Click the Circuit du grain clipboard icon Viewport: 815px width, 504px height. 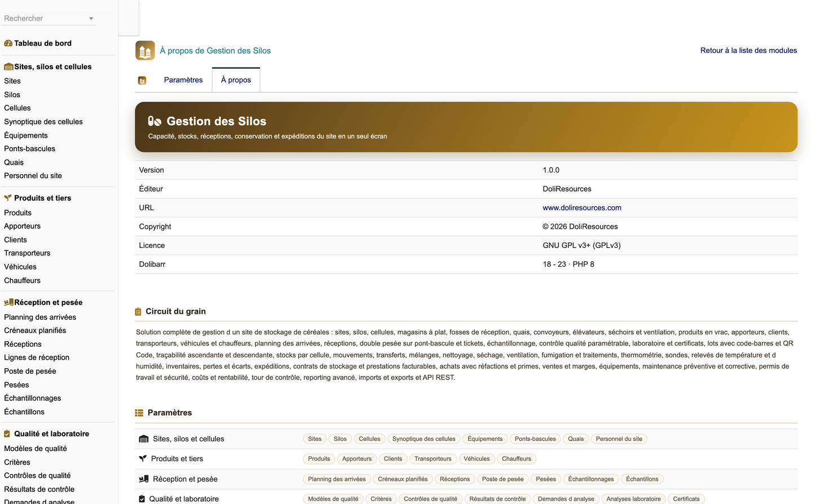[x=138, y=312]
